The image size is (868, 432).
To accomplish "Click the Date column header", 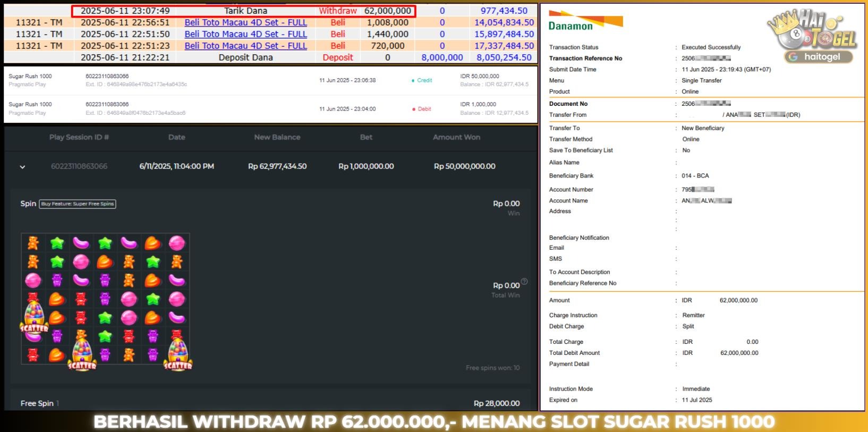I will [177, 137].
